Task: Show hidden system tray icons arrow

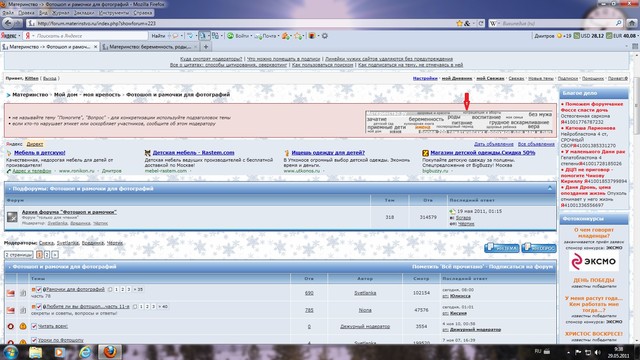Action: click(x=568, y=352)
